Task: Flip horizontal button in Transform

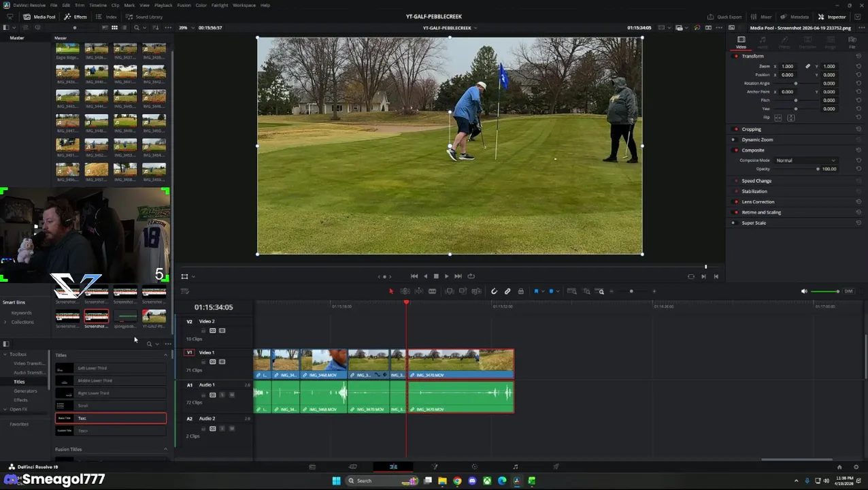Action: coord(778,118)
